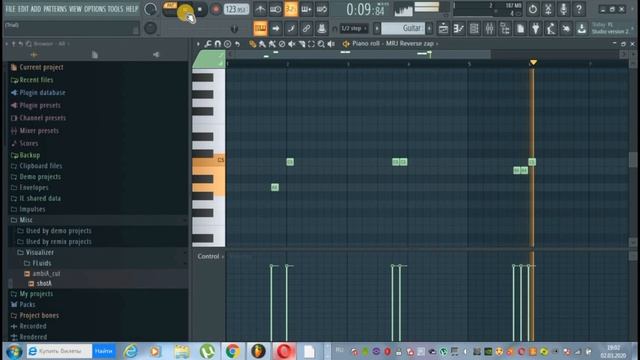This screenshot has width=640, height=360.
Task: Select the Draw pencil tool in piano roll
Action: coord(253,44)
